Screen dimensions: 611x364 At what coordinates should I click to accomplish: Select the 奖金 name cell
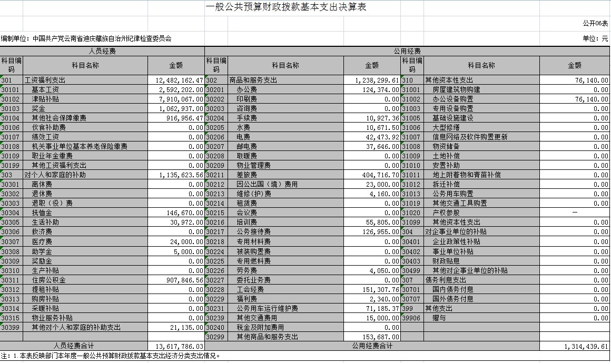[x=85, y=108]
